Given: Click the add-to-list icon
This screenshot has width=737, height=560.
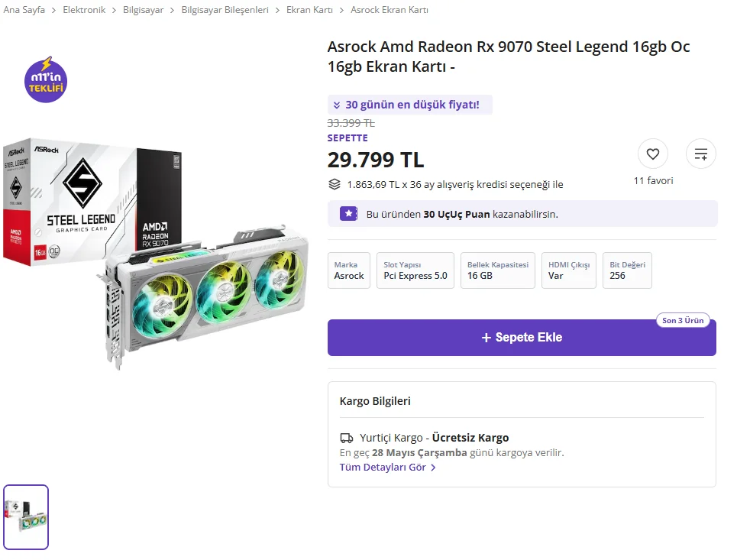Looking at the screenshot, I should 700,154.
